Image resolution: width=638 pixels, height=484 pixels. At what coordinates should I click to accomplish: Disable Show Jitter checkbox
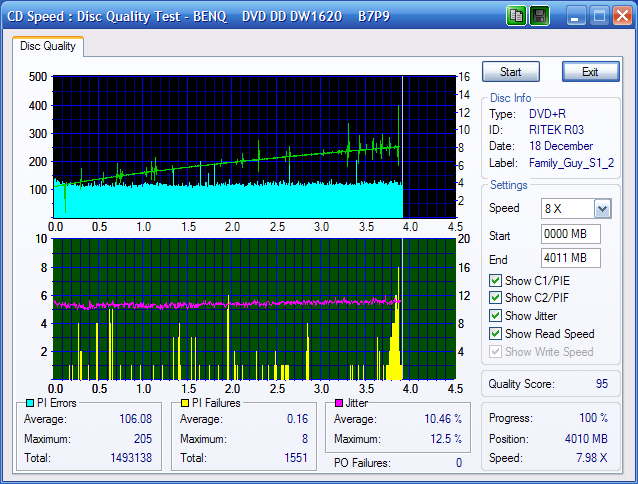click(495, 316)
